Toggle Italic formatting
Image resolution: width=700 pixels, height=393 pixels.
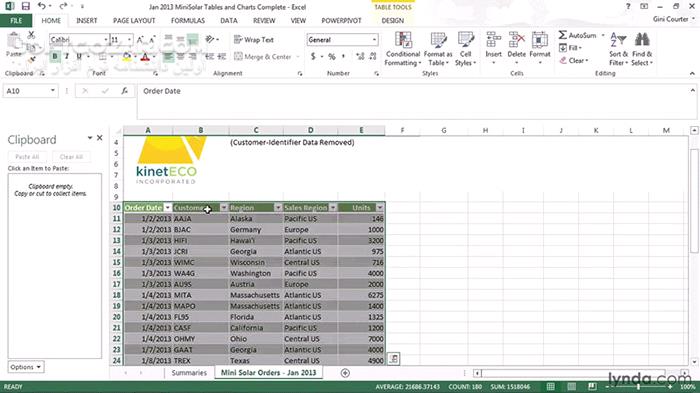pyautogui.click(x=67, y=57)
